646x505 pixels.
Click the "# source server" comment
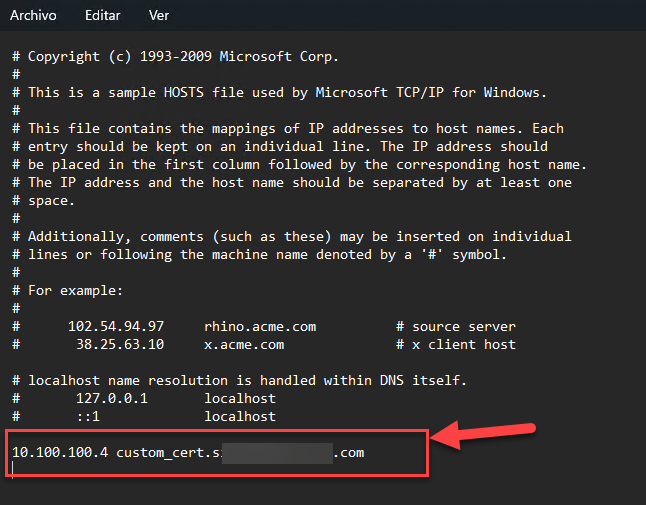tap(456, 327)
